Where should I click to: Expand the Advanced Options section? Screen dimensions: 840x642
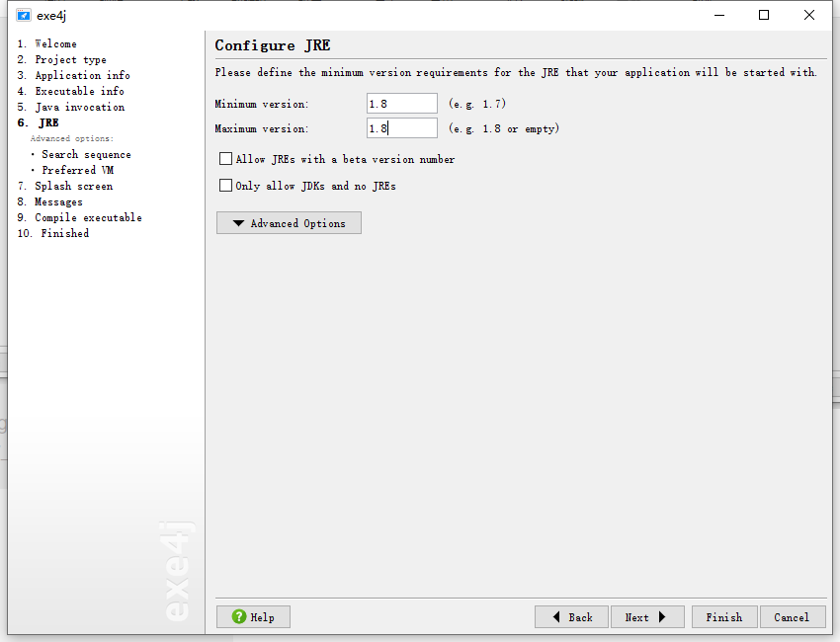click(289, 223)
